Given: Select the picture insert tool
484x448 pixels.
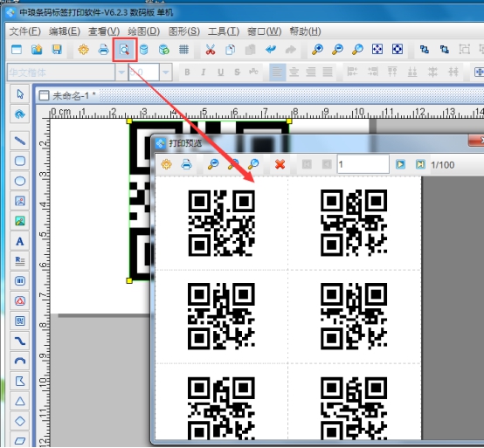Looking at the screenshot, I should point(20,201).
